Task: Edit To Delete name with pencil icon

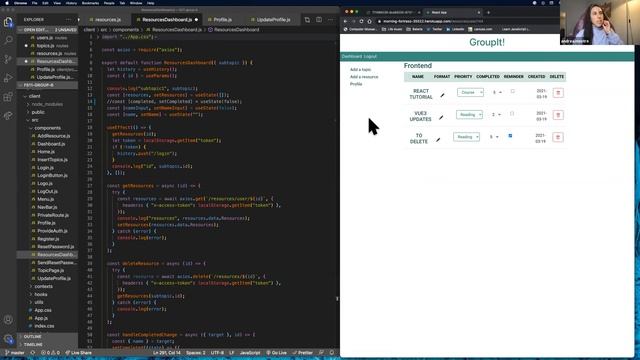Action: point(438,140)
